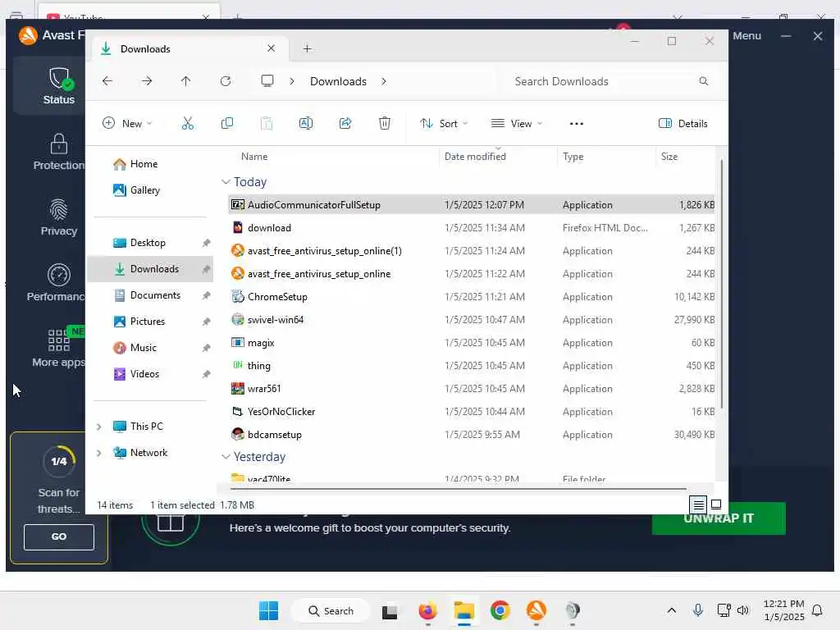
Task: Toggle the Details pane button
Action: (x=683, y=124)
